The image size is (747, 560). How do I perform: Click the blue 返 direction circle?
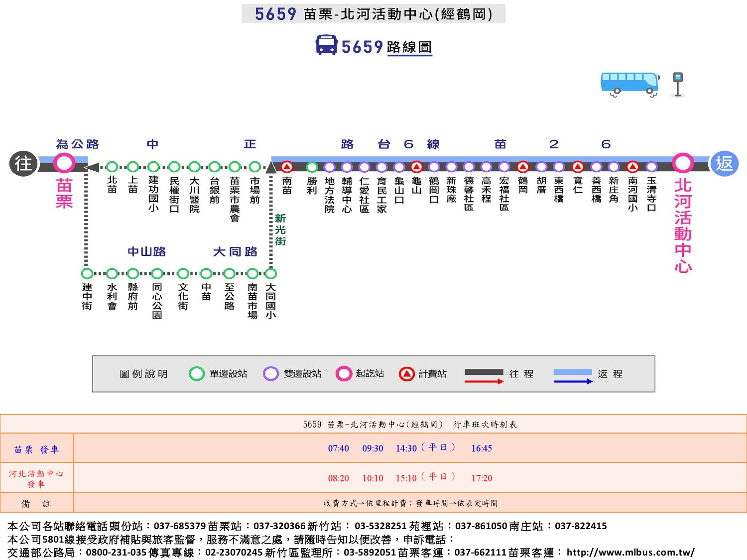pyautogui.click(x=724, y=163)
